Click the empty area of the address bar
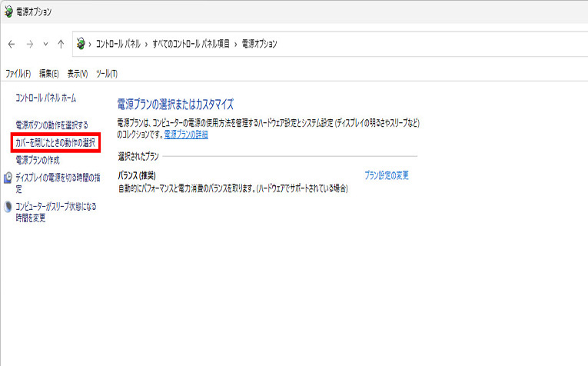 click(x=423, y=44)
